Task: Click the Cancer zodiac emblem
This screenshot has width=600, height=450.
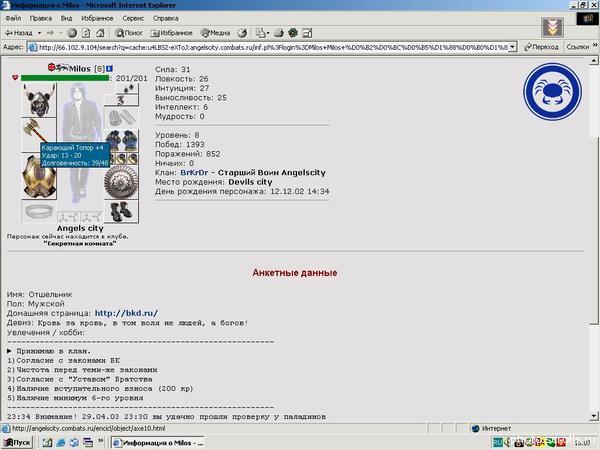Action: [553, 92]
